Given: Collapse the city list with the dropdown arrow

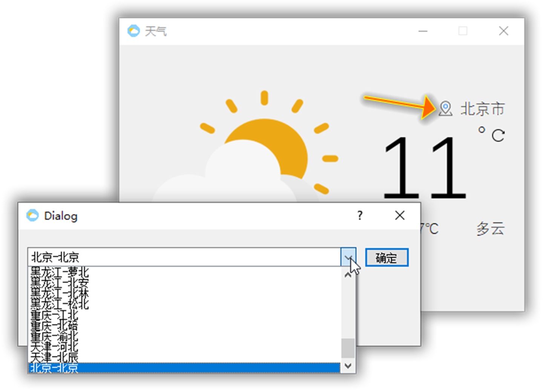Looking at the screenshot, I should click(349, 257).
